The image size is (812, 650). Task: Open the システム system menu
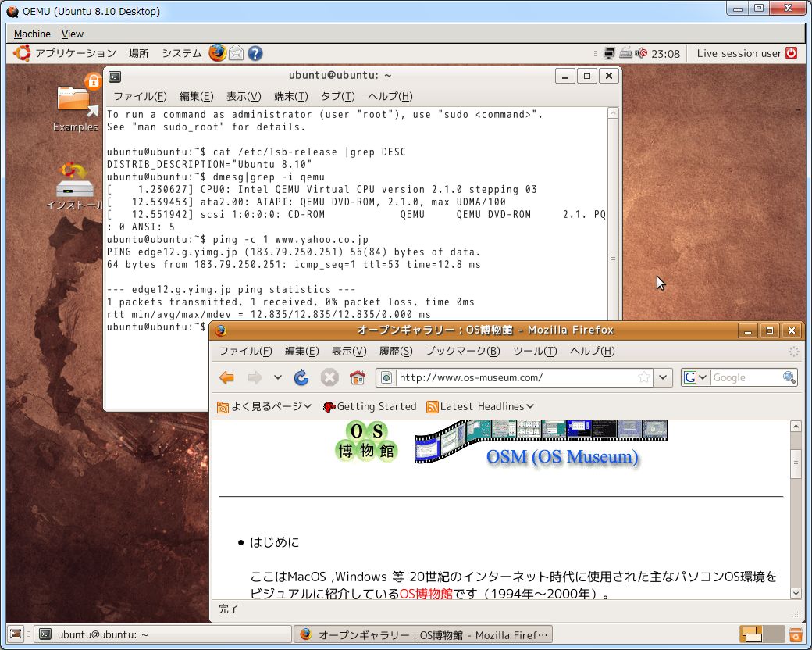coord(182,53)
